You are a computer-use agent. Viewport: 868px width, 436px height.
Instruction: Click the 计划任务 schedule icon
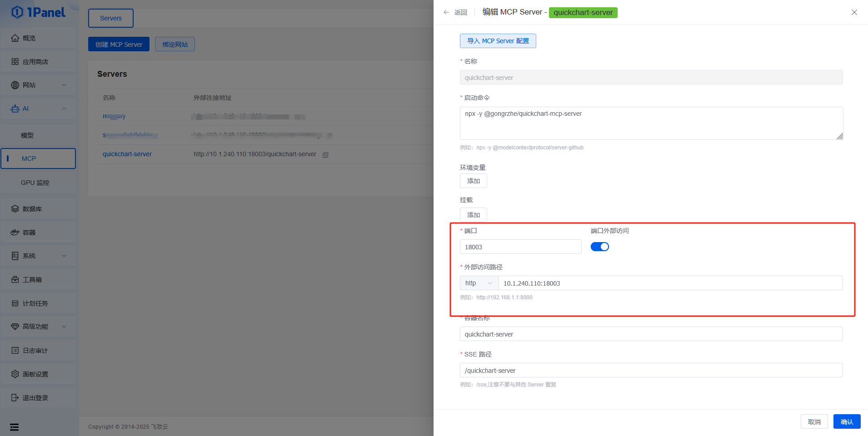15,303
